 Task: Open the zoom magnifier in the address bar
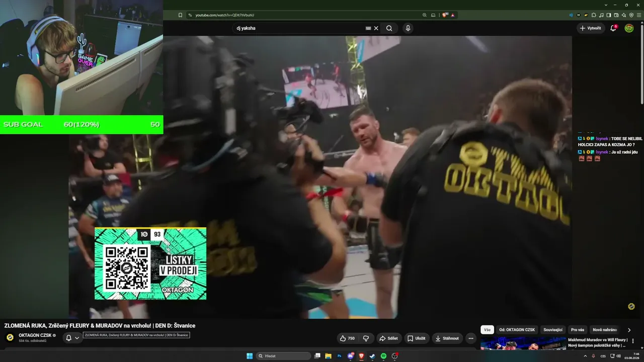[x=425, y=15]
